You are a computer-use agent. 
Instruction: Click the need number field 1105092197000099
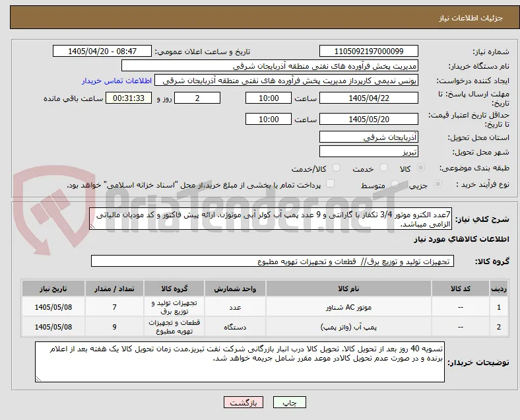[369, 51]
